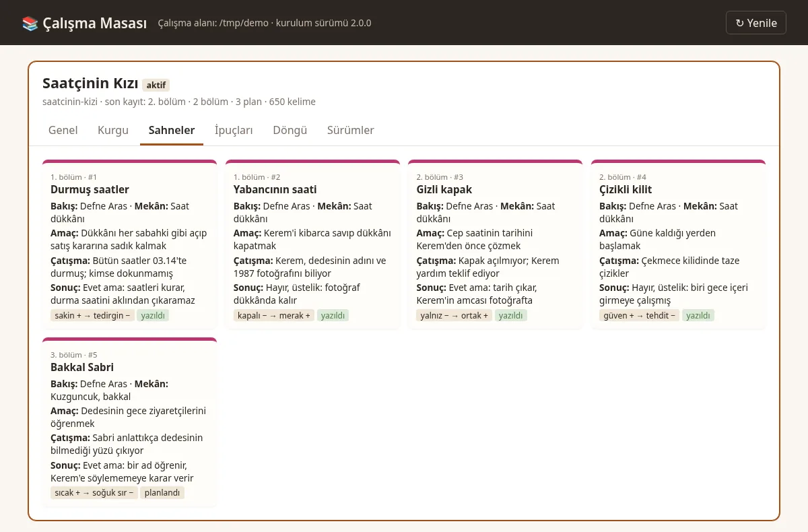Open the Sürümler tab
The width and height of the screenshot is (808, 532).
[x=351, y=130]
